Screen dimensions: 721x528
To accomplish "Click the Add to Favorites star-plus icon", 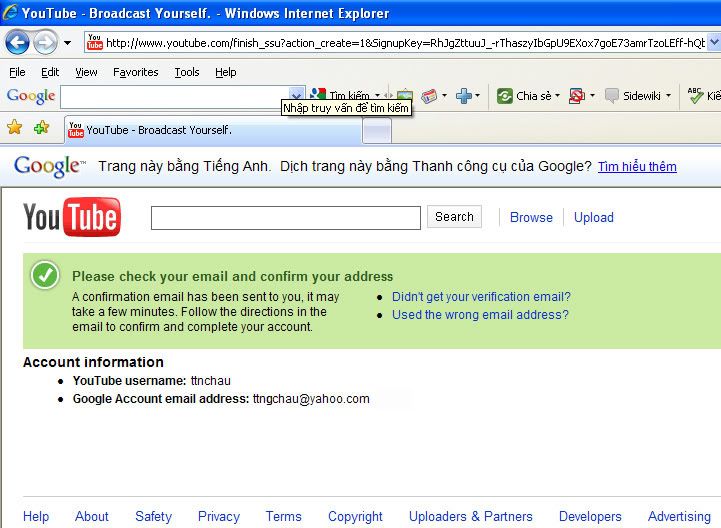I will 41,127.
